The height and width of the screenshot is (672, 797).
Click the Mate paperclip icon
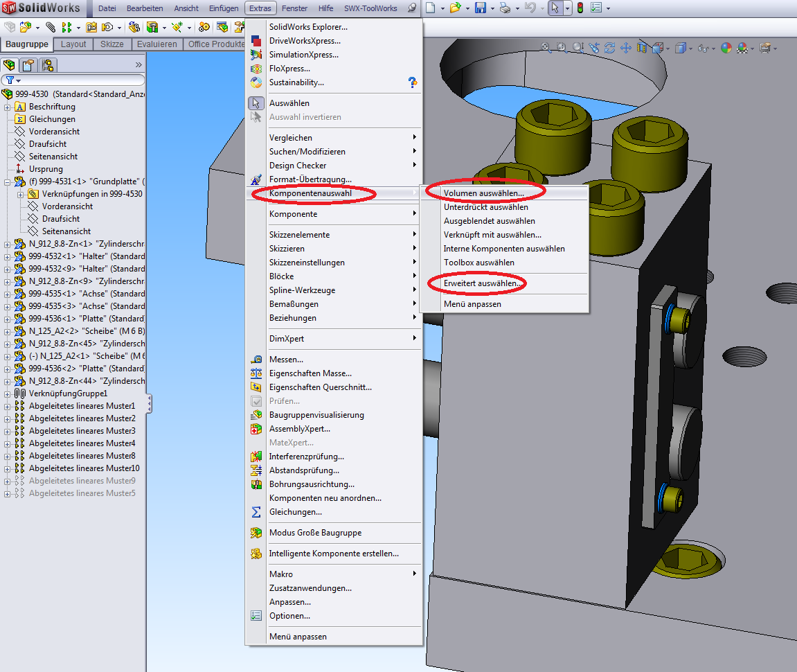click(51, 27)
